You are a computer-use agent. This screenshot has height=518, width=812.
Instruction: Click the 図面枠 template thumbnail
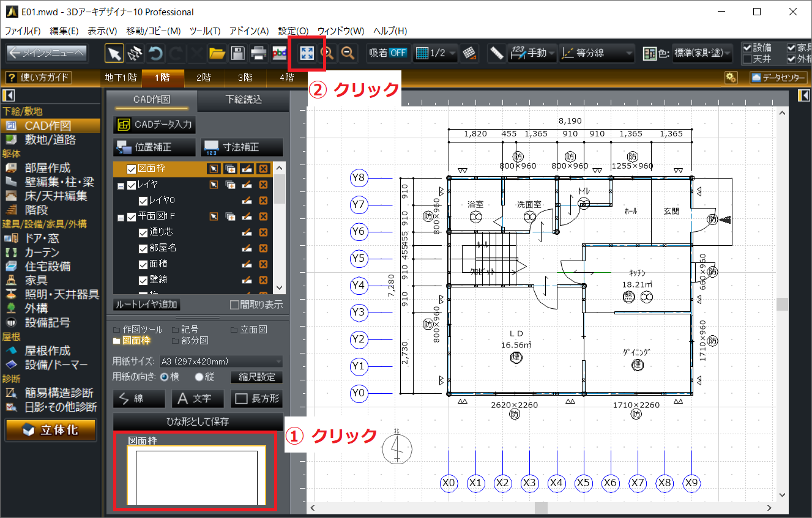196,476
